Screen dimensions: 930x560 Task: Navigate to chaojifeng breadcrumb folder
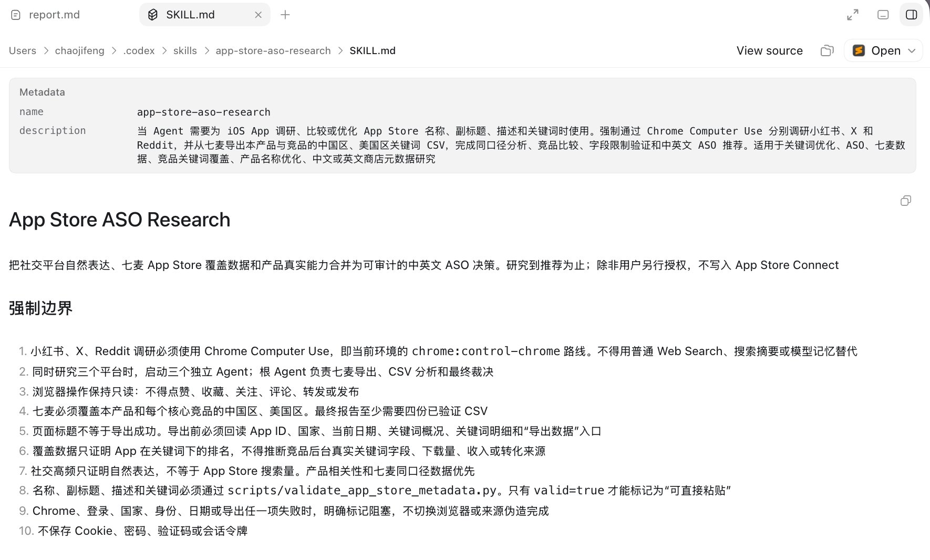pos(79,50)
